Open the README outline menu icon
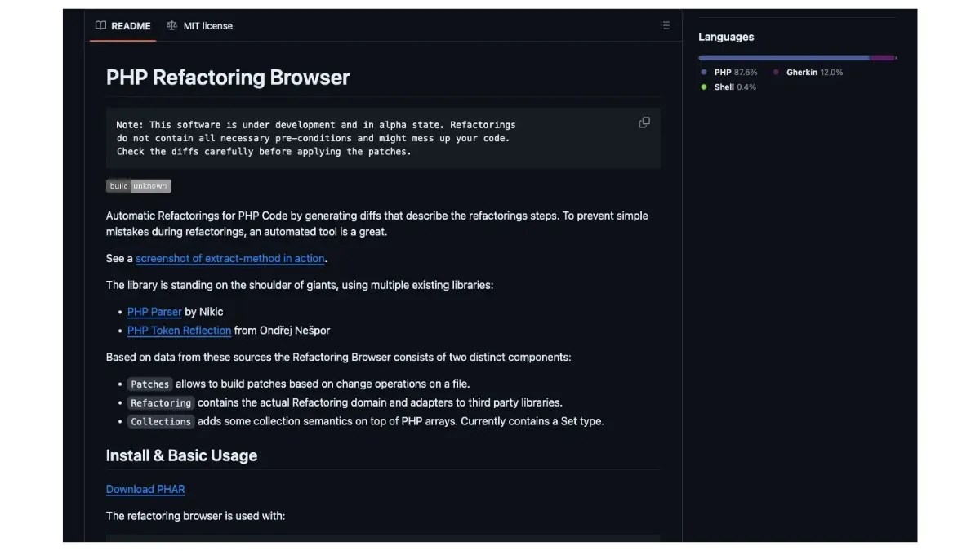980x551 pixels. [665, 26]
